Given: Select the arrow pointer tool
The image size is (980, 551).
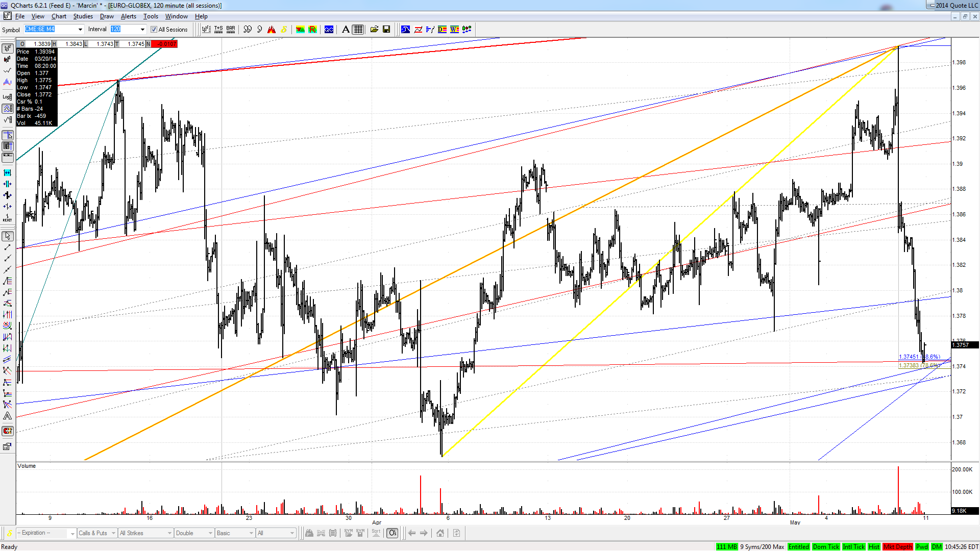Looking at the screenshot, I should 7,236.
